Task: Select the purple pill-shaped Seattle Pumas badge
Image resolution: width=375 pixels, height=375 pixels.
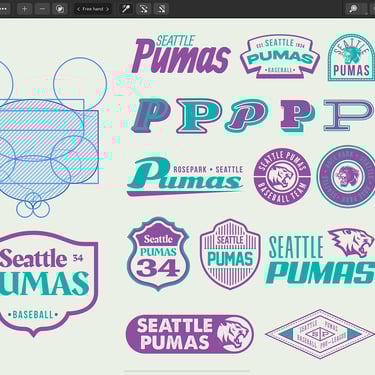Action: tap(190, 334)
